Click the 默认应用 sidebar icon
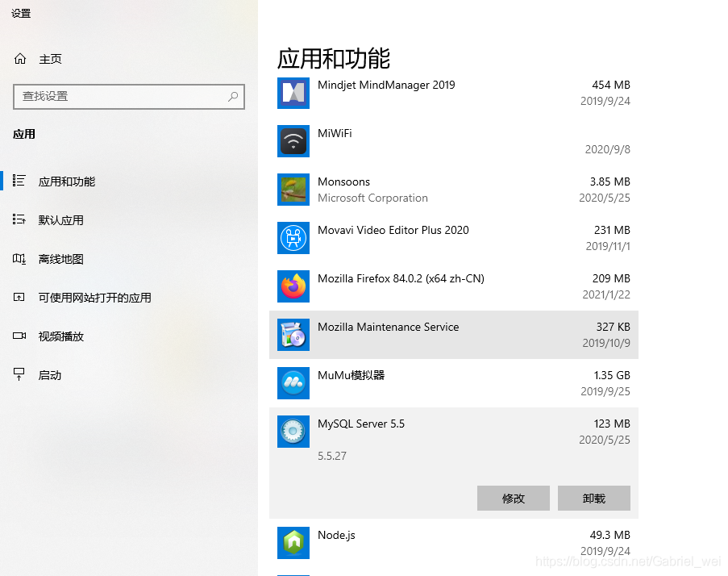This screenshot has width=728, height=576. point(19,219)
